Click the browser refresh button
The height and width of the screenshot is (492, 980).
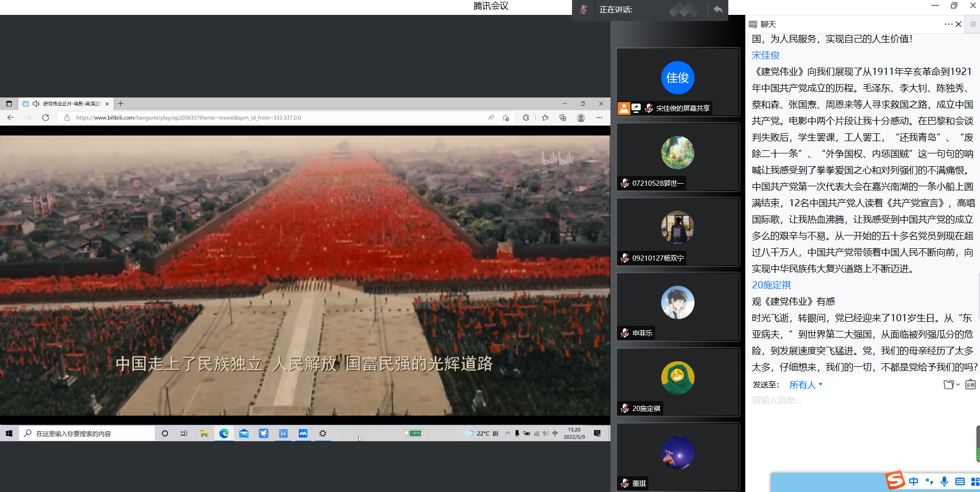(x=46, y=117)
